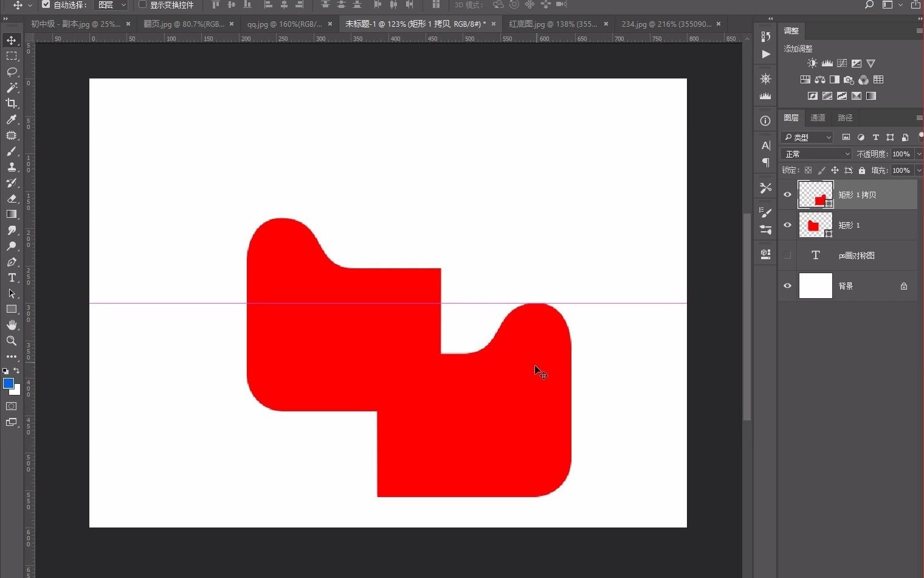This screenshot has height=578, width=924.
Task: Open the Layers panel menu
Action: pos(919,117)
